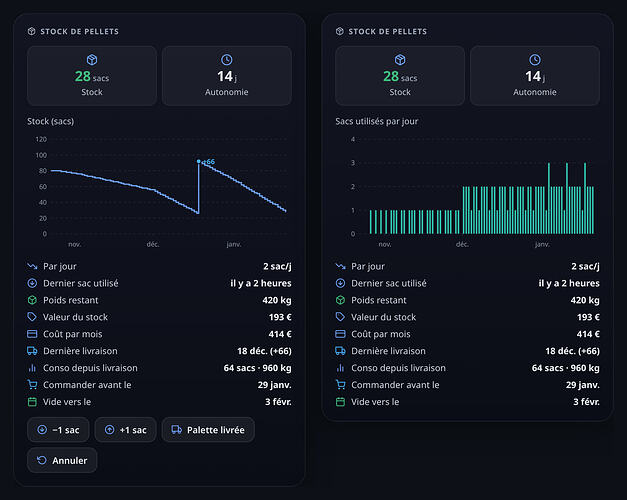
Task: Undo last action with Annuler
Action: point(62,460)
